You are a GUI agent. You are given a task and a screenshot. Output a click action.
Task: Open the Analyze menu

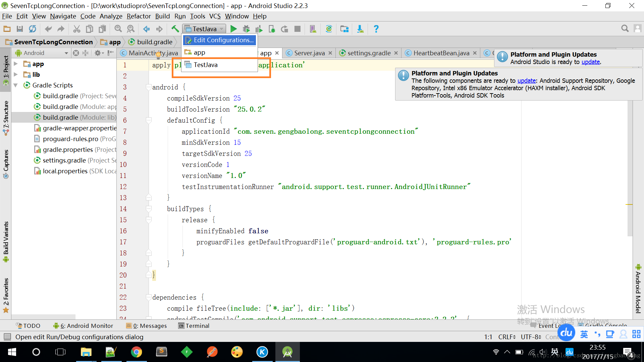[x=111, y=16]
